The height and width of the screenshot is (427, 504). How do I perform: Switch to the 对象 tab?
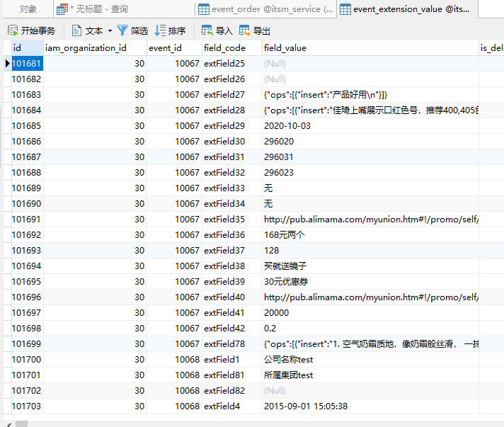tap(28, 9)
